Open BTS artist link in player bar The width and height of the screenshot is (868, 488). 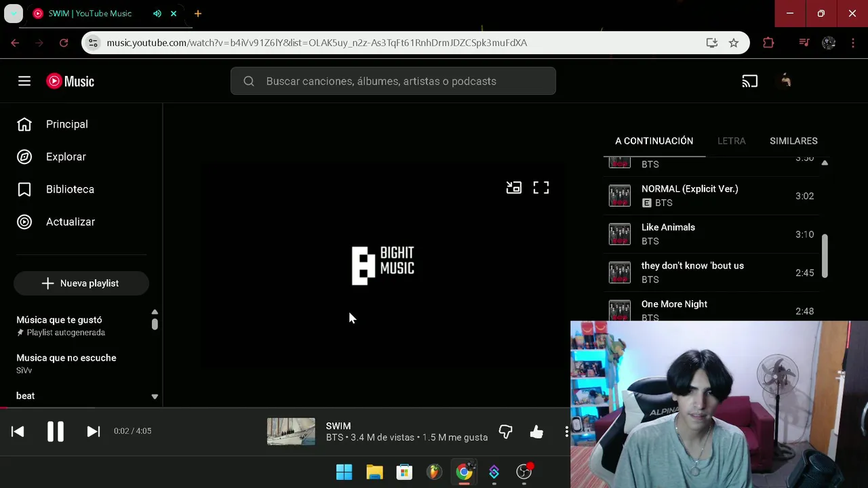(334, 438)
